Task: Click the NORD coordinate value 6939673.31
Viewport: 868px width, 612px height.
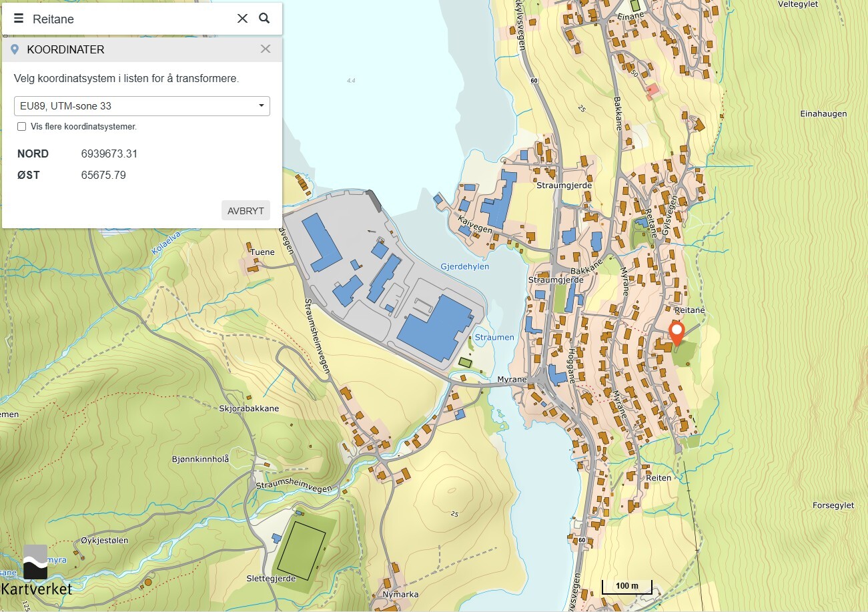Action: click(109, 154)
